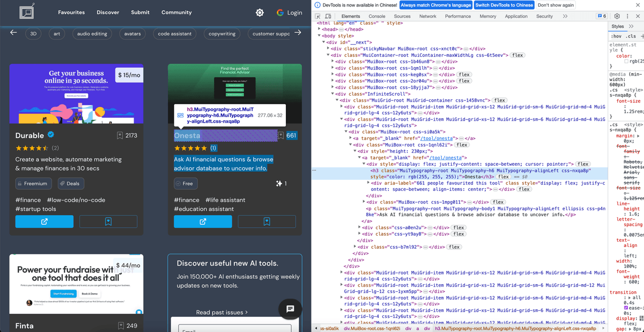Screen dimensions: 644x332
Task: Select the avatars category chip
Action: click(132, 34)
